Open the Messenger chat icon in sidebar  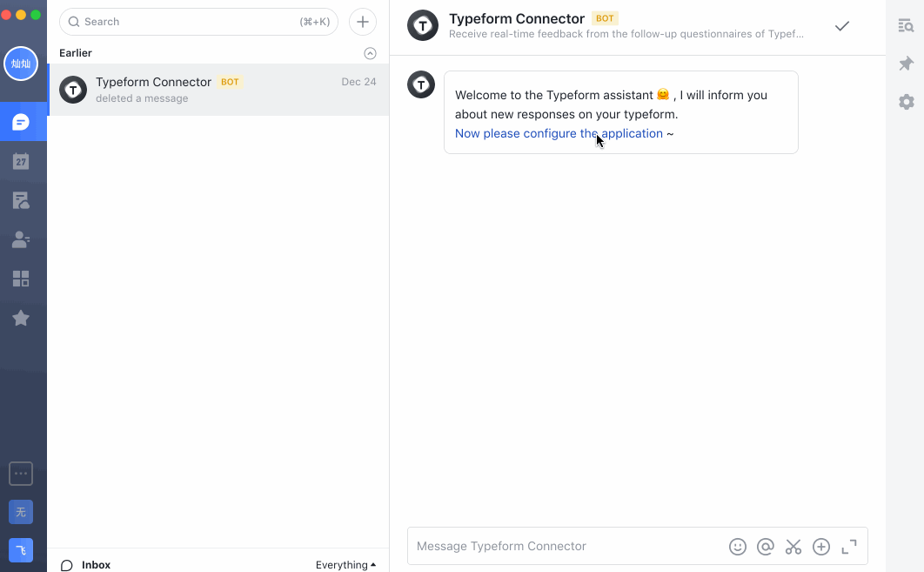click(21, 122)
